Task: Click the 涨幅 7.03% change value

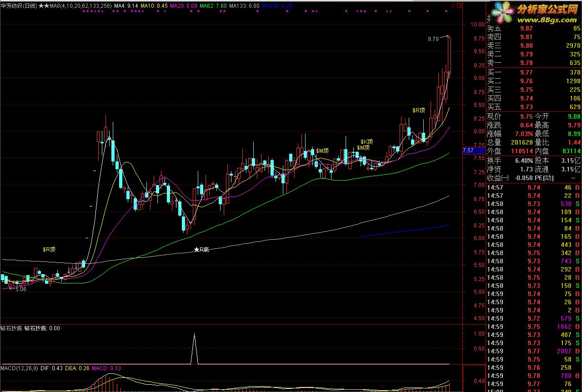Action: tap(523, 134)
